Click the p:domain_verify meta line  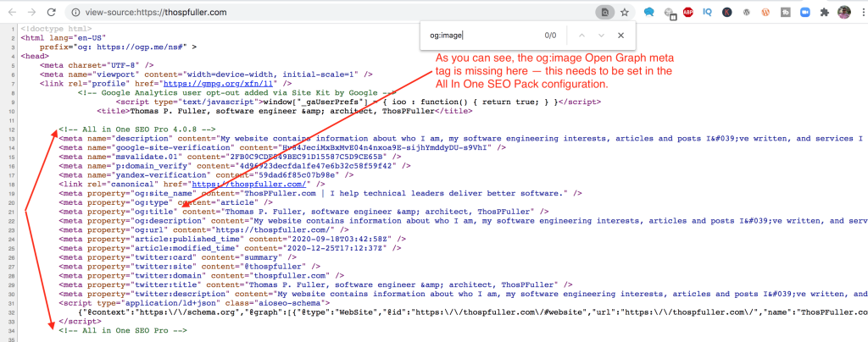(235, 165)
